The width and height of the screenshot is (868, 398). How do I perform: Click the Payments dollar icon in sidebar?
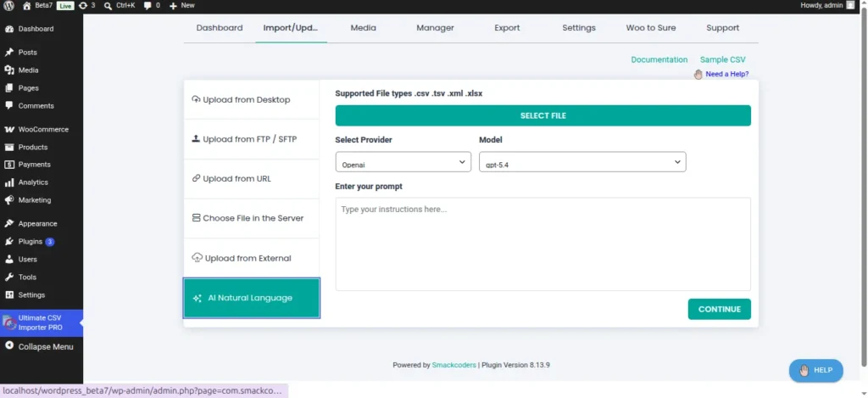coord(8,165)
